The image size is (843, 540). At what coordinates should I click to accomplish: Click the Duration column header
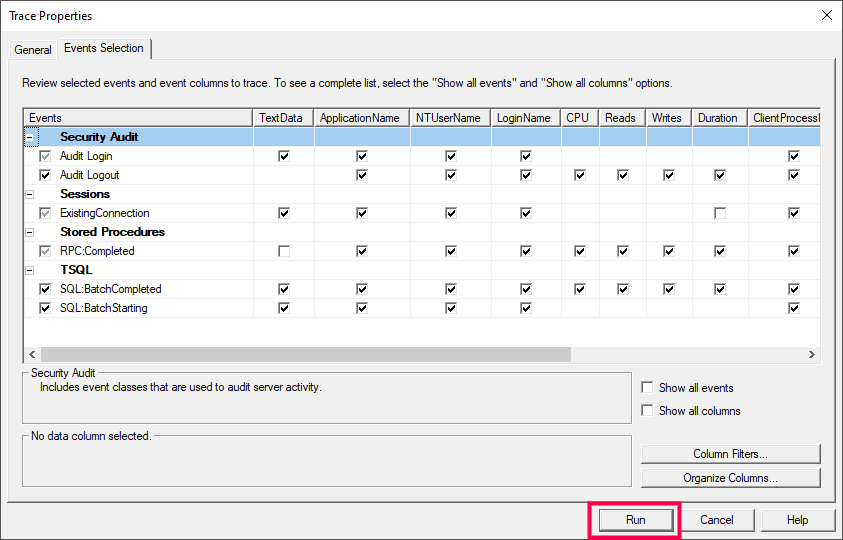[x=720, y=118]
